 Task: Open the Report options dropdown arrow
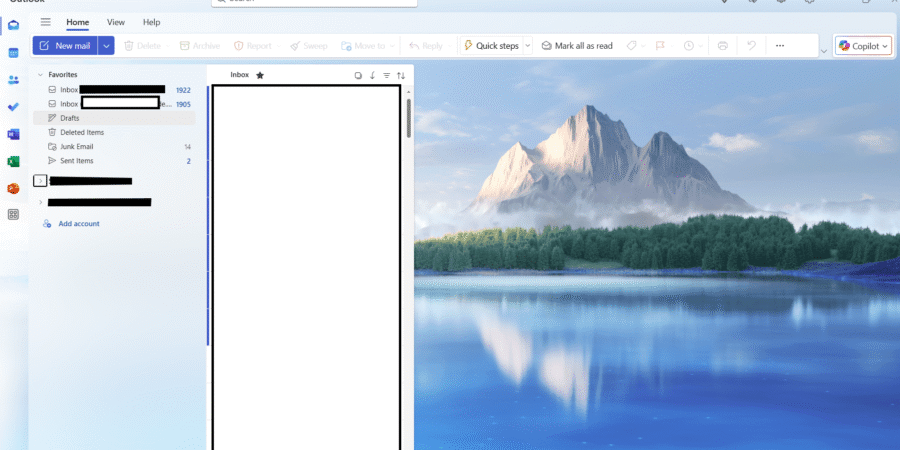(x=278, y=46)
